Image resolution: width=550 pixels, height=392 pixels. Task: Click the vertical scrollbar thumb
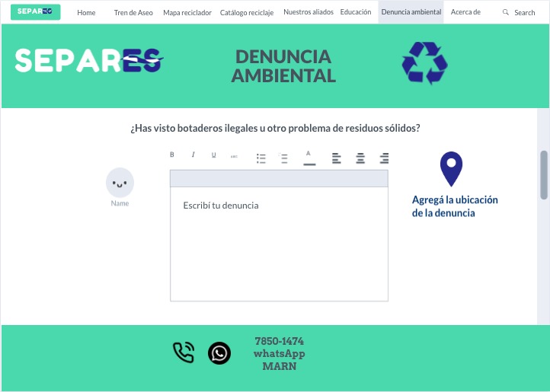tap(544, 175)
